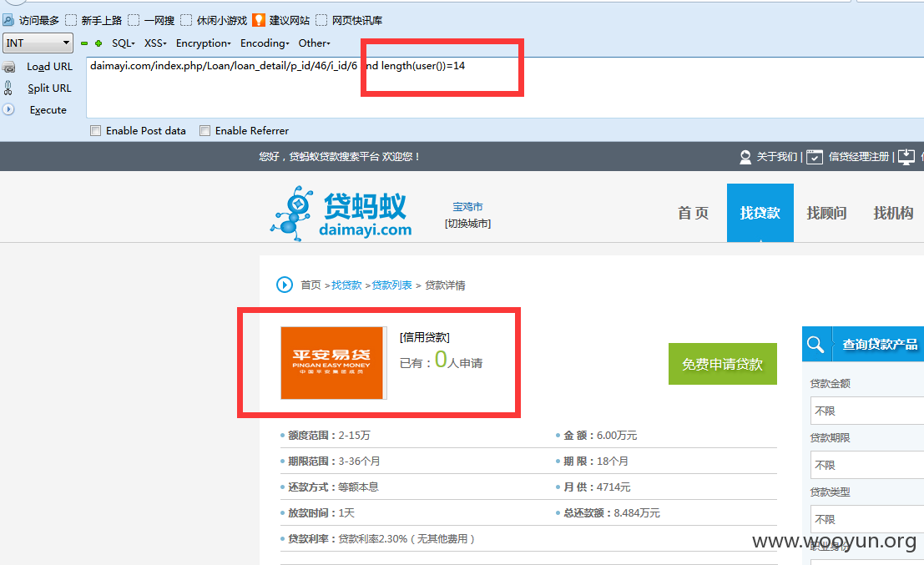Click the magnifier icon of 查询贷款产品
This screenshot has height=565, width=924.
point(815,344)
